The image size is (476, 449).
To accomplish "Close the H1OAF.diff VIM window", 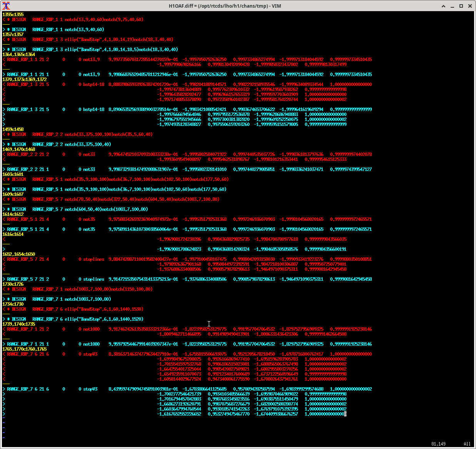I will 470,6.
